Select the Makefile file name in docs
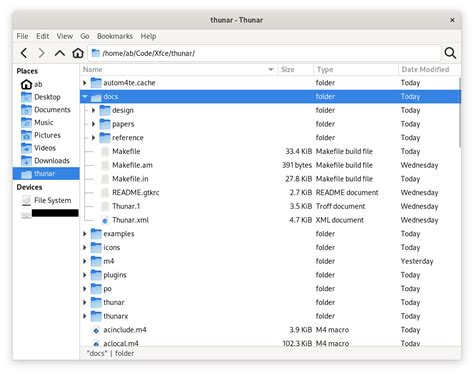 [126, 151]
